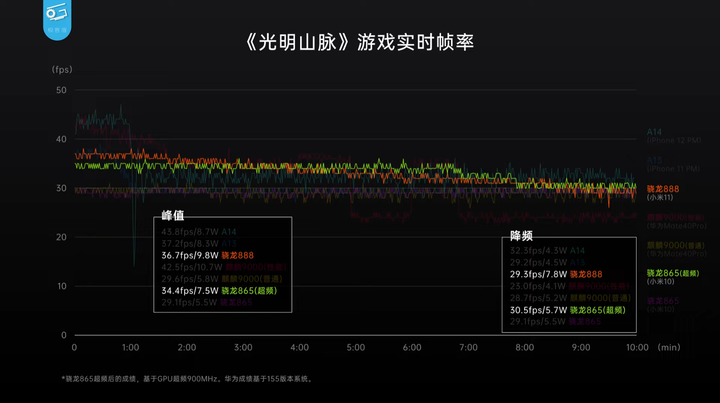This screenshot has height=403, width=720.
Task: Select the 7:00 time axis label
Action: tap(468, 347)
